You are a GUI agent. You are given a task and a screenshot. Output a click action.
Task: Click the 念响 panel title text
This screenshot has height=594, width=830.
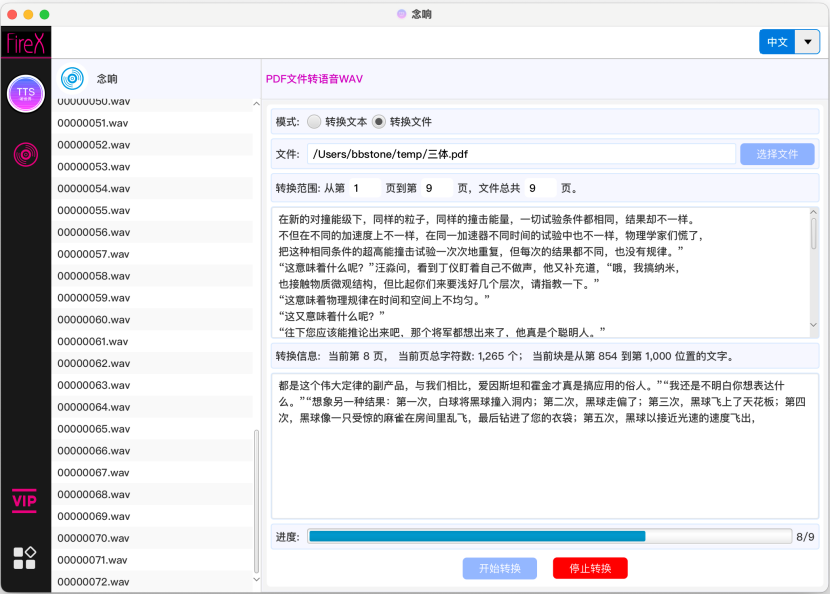(107, 79)
